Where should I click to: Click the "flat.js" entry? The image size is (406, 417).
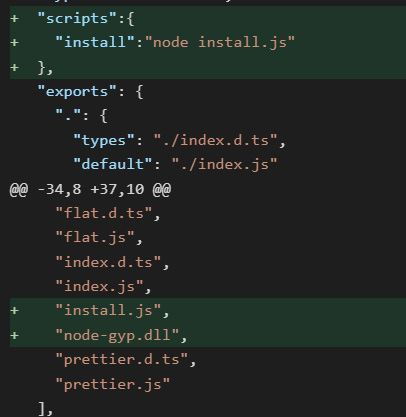coord(99,238)
